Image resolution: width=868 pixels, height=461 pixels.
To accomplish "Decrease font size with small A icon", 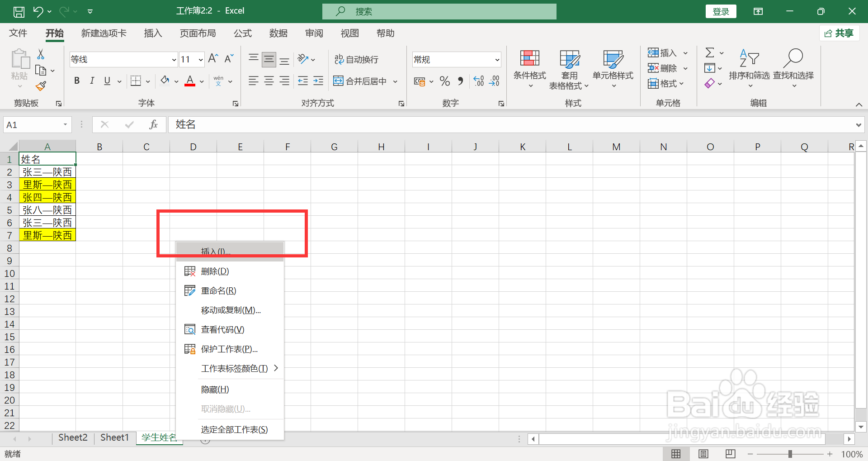I will (x=229, y=59).
